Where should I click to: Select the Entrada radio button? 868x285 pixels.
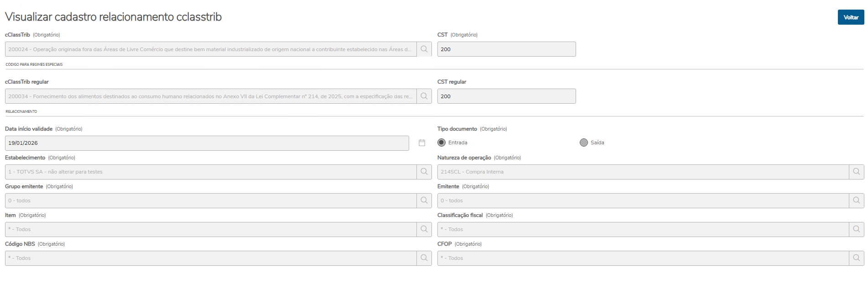[x=442, y=142]
